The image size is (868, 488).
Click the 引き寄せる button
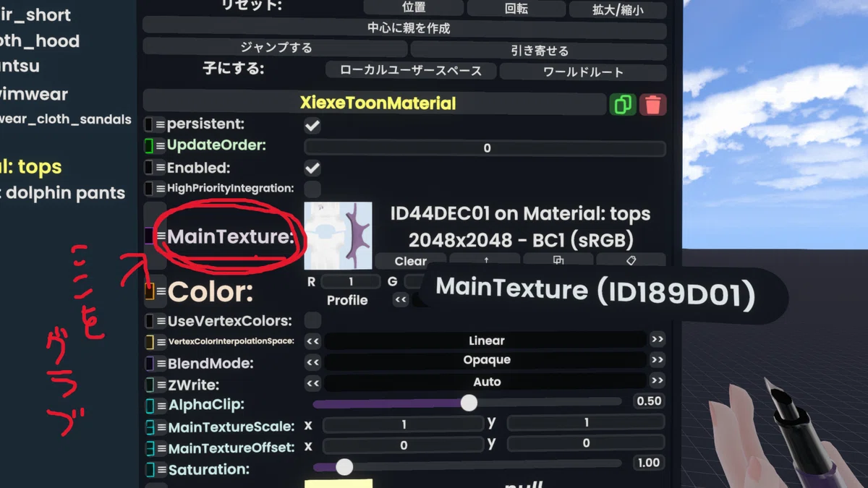click(x=538, y=51)
